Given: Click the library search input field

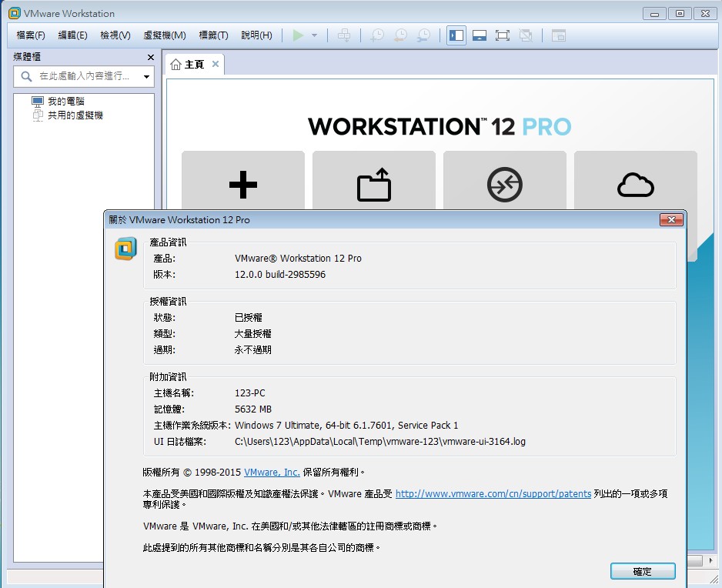Looking at the screenshot, I should pyautogui.click(x=83, y=76).
